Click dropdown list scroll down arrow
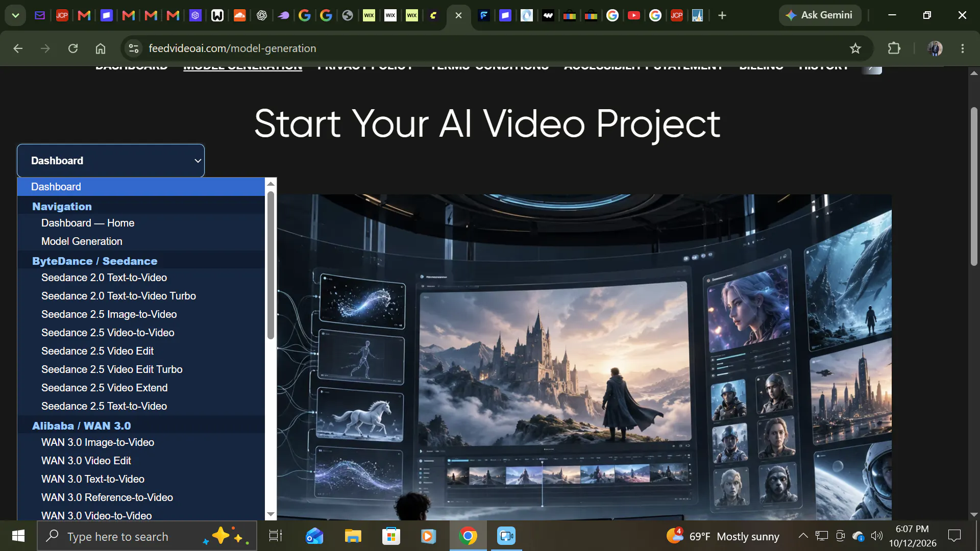 (271, 514)
